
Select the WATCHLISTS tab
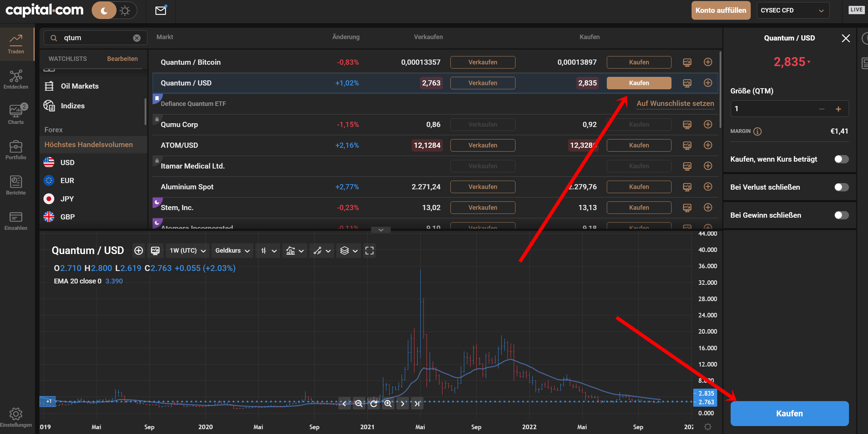pos(68,59)
